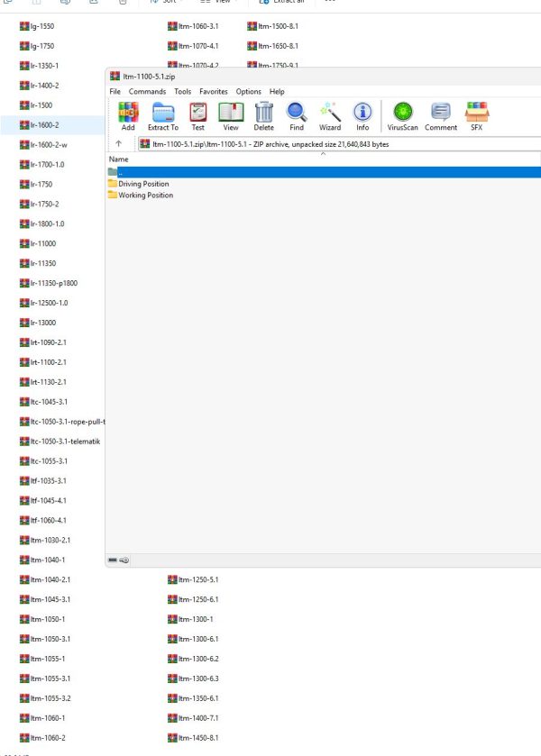Click the Name column header
Screen dimensions: 541x756
[119, 159]
